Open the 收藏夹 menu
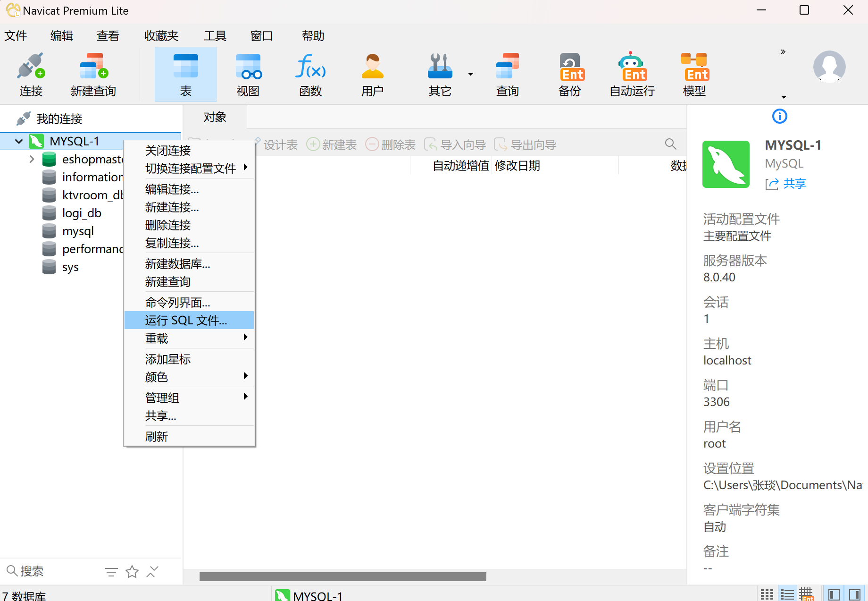Viewport: 868px width, 601px height. pyautogui.click(x=161, y=36)
